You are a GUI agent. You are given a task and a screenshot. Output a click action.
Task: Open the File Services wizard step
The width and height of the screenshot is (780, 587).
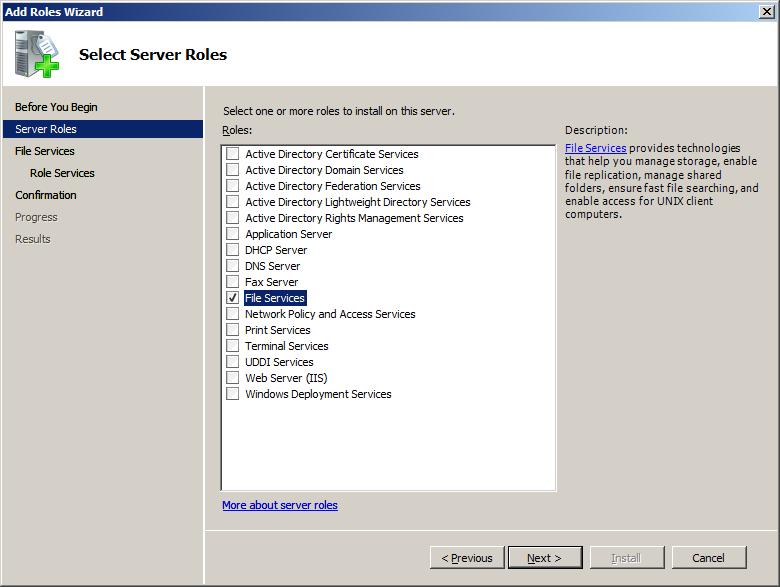[45, 151]
